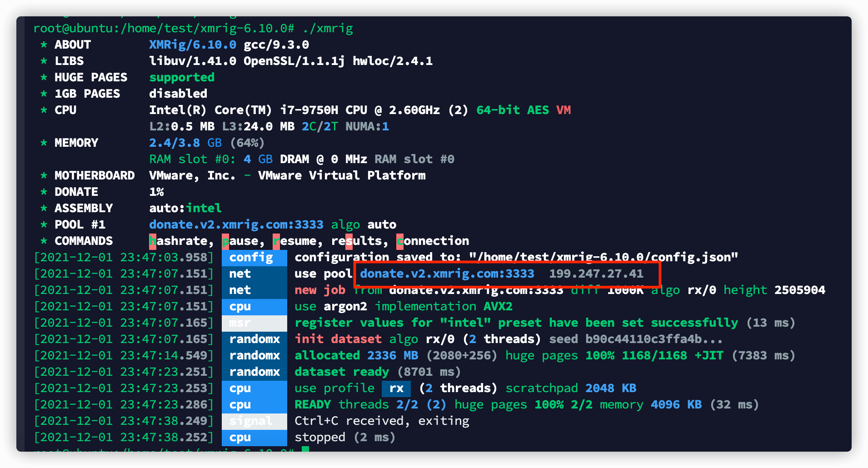
Task: Click the '1168/1168' huge pages count
Action: [654, 355]
